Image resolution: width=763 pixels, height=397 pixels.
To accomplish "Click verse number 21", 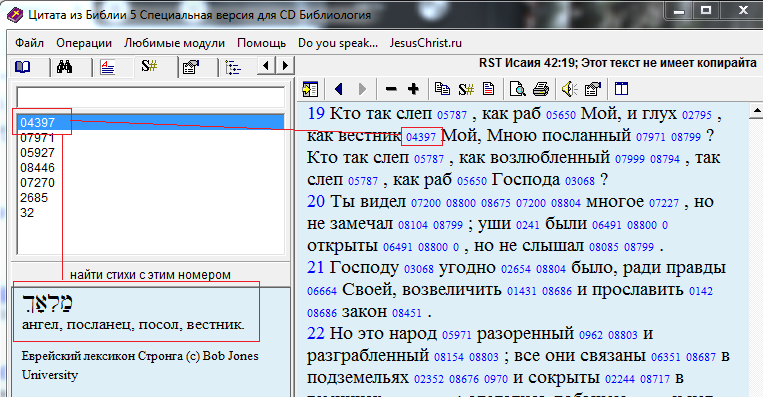I will point(316,267).
